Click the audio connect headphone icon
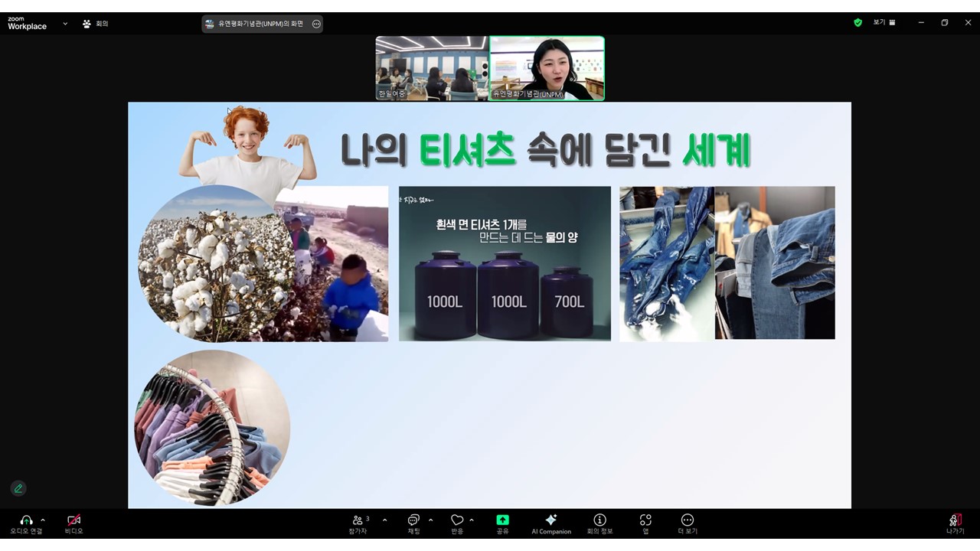 tap(26, 520)
